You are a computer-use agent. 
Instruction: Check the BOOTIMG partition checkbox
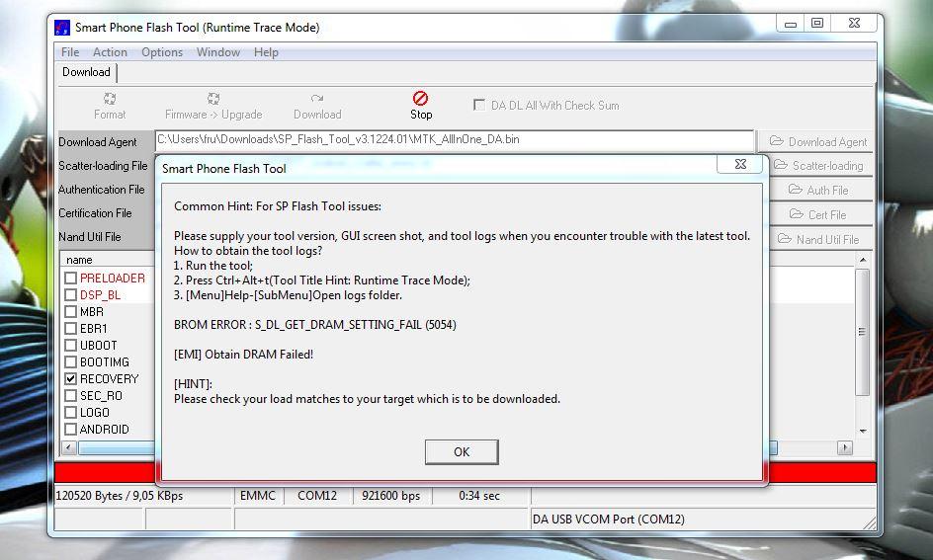coord(71,361)
